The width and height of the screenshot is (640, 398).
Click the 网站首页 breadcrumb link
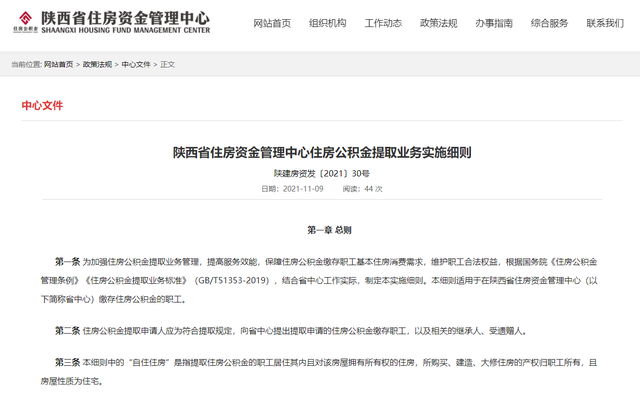pos(58,64)
